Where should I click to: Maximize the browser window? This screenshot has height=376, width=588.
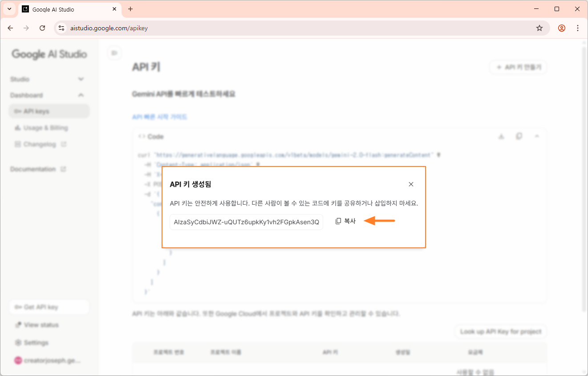(x=557, y=9)
